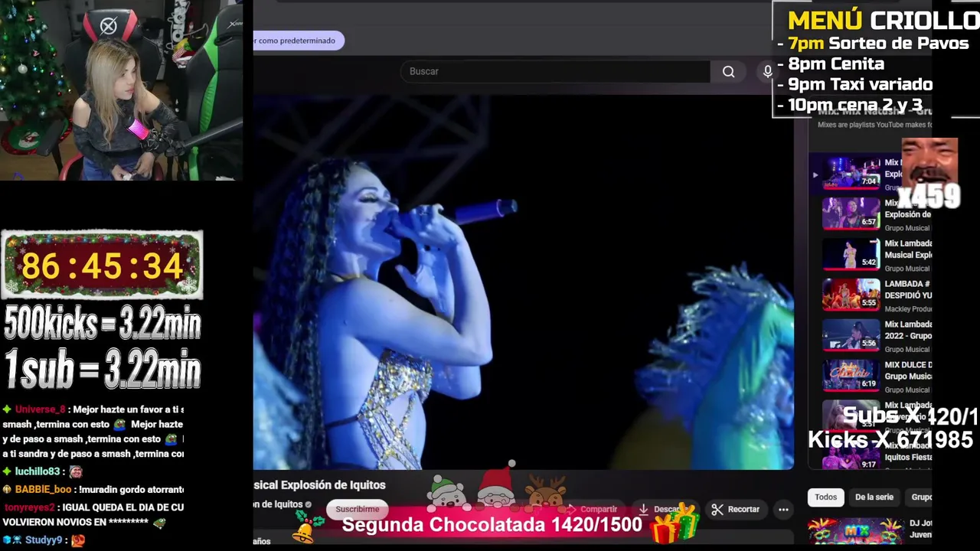Click 'Mixes are playlists YouTube makes' text

874,125
